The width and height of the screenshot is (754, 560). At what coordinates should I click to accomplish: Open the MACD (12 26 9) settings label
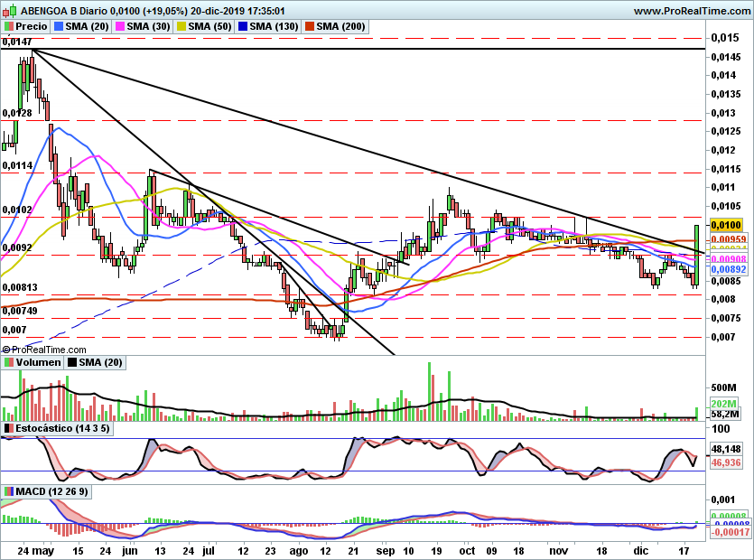click(53, 491)
